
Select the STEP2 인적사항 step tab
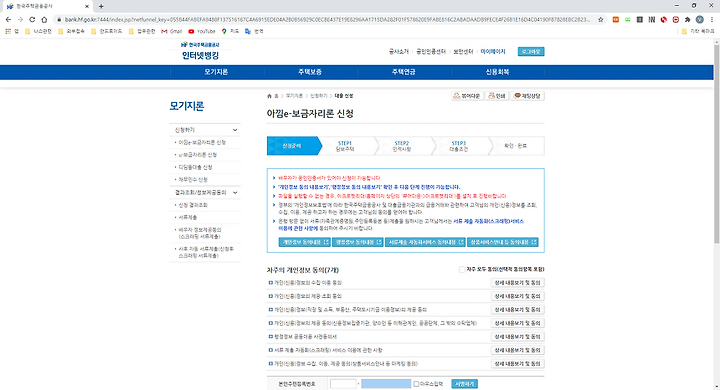pos(401,146)
